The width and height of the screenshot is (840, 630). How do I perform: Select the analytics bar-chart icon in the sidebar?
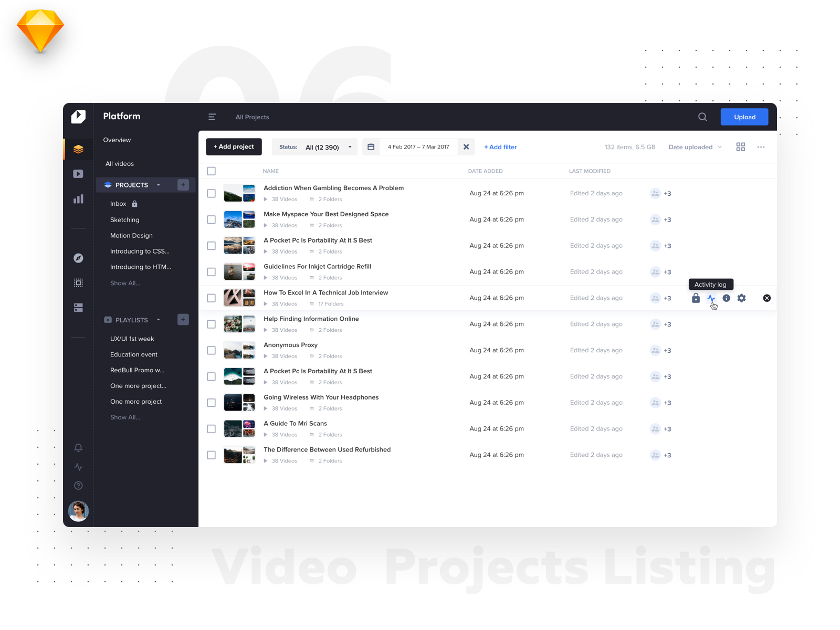click(x=78, y=198)
